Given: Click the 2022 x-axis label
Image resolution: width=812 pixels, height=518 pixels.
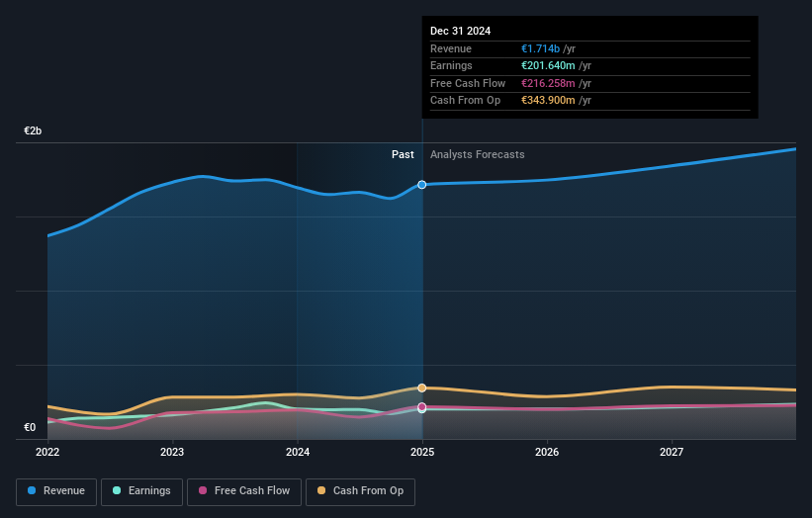Looking at the screenshot, I should 47,452.
